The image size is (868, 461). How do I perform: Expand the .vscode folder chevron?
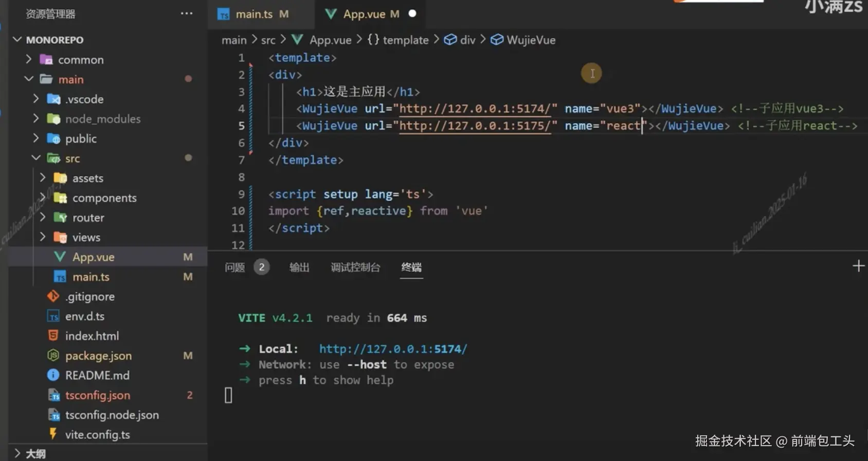35,99
